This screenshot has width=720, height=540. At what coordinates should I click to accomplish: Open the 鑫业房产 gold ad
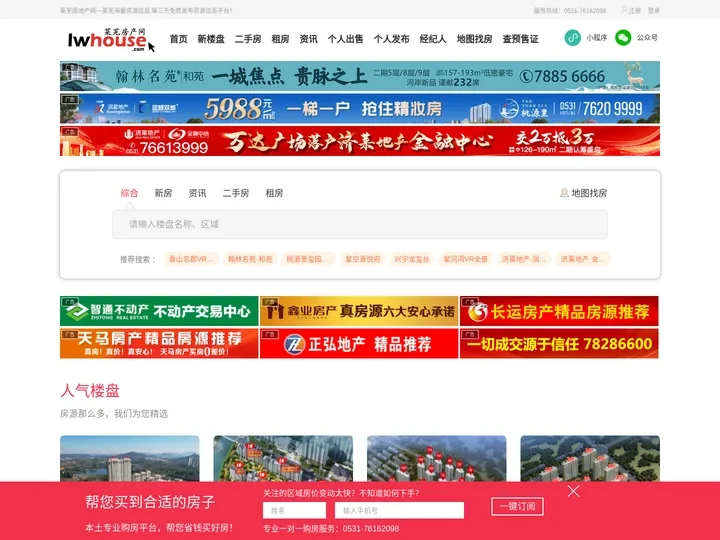[x=359, y=311]
